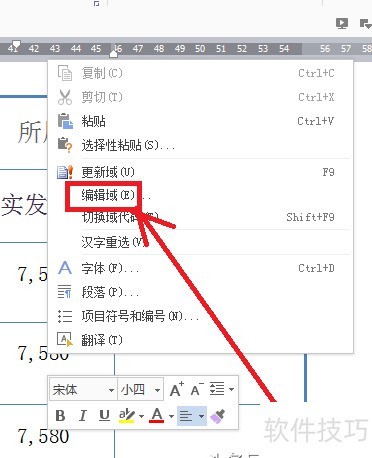Click the Font 'A' icon in menu
The width and height of the screenshot is (372, 458).
tap(65, 268)
